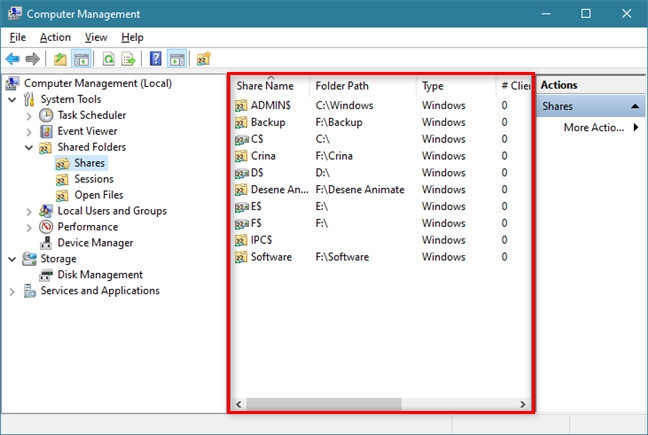Click More Actions in Actions pane

595,127
